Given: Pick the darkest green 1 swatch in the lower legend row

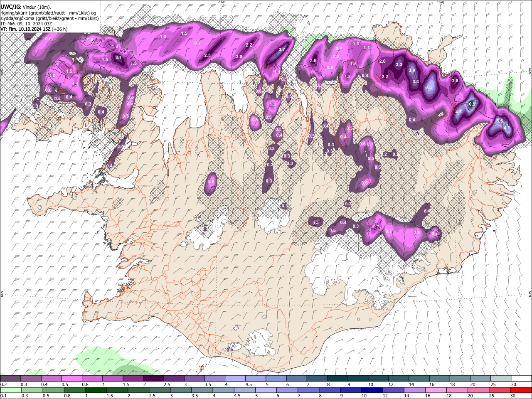Looking at the screenshot, I should tap(96, 390).
